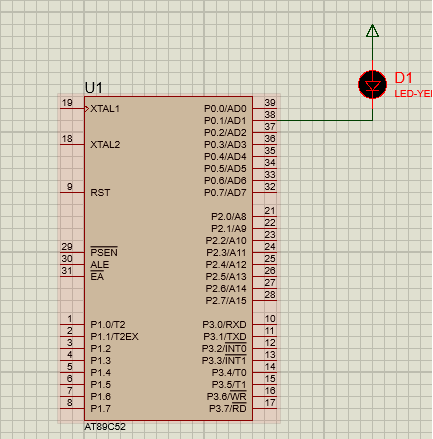Select the yellow LED D1 symbol

[x=372, y=85]
